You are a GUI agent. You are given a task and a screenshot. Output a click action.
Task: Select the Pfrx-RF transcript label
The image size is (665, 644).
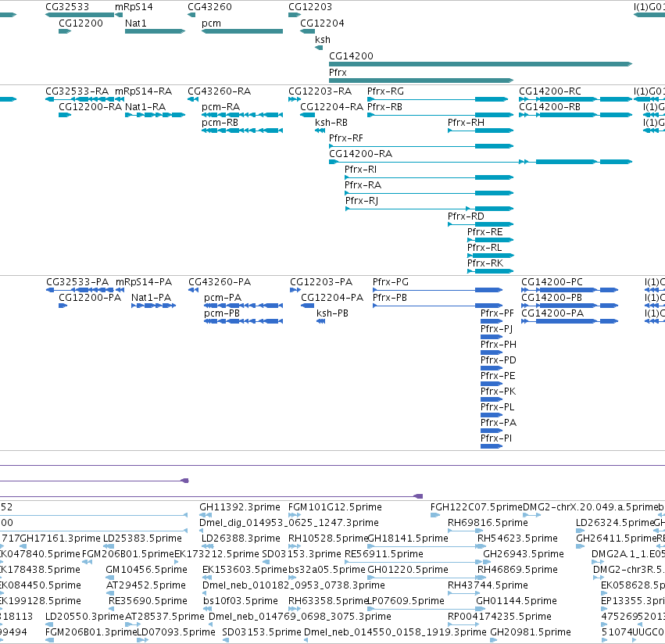tap(345, 138)
